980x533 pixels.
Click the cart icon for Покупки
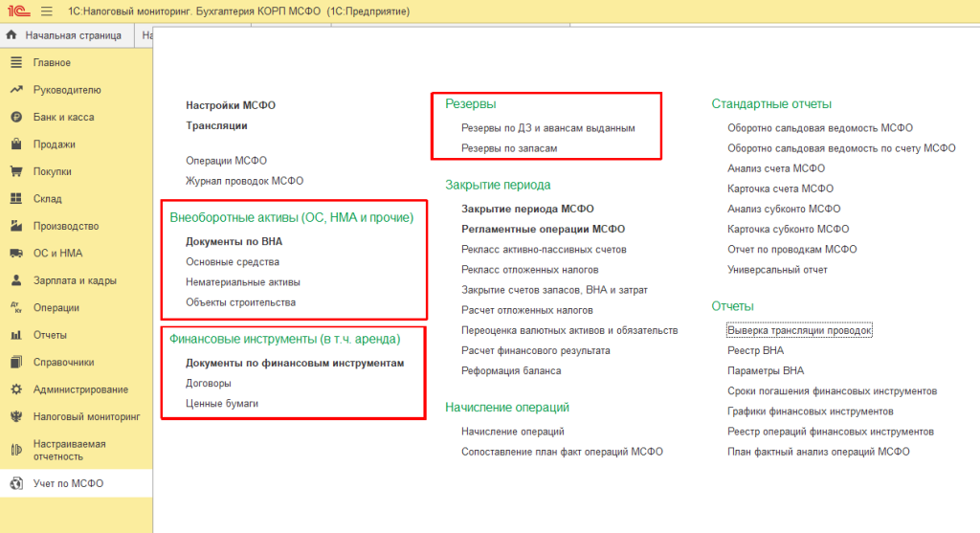click(15, 172)
